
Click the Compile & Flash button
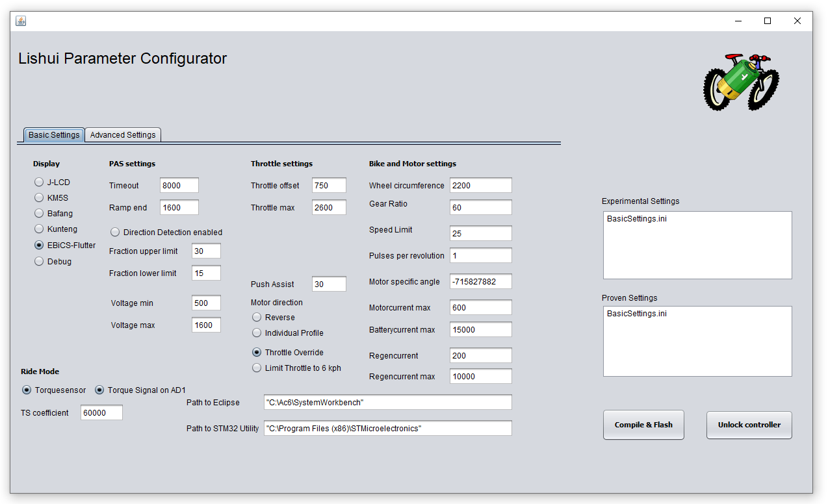[643, 425]
